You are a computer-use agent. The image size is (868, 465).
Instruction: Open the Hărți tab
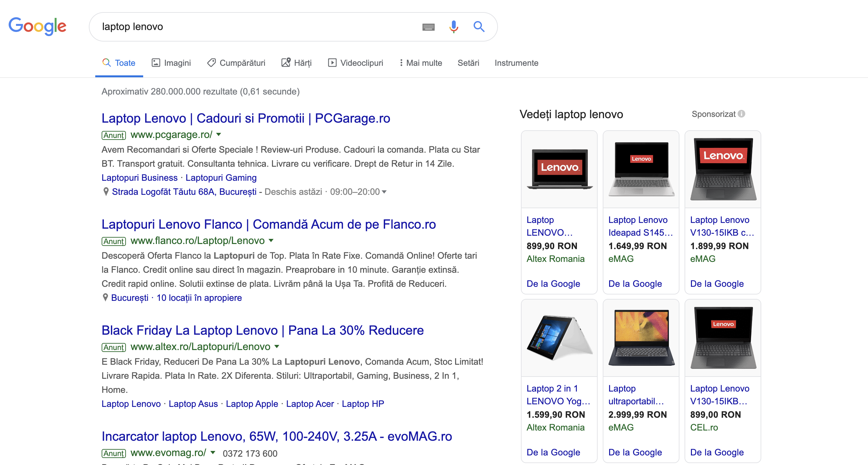(297, 63)
